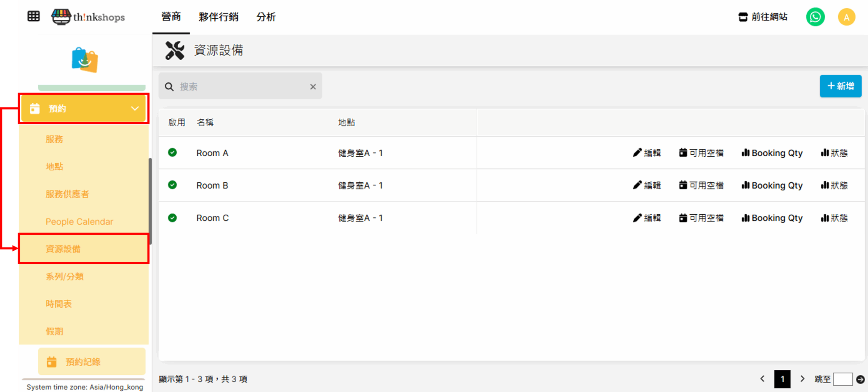The height and width of the screenshot is (392, 868).
Task: Clear search with the X icon
Action: [x=313, y=87]
